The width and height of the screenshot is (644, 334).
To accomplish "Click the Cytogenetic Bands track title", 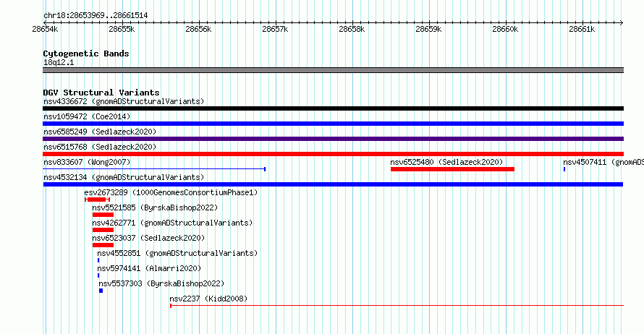I will click(86, 53).
